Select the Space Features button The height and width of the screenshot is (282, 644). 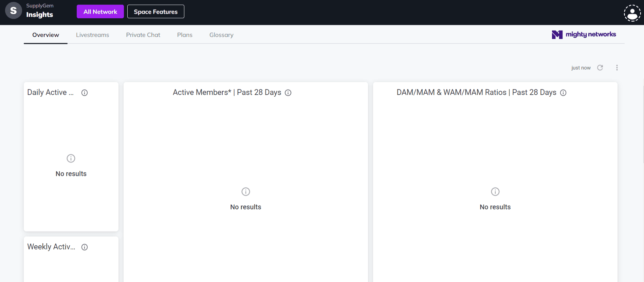(155, 12)
